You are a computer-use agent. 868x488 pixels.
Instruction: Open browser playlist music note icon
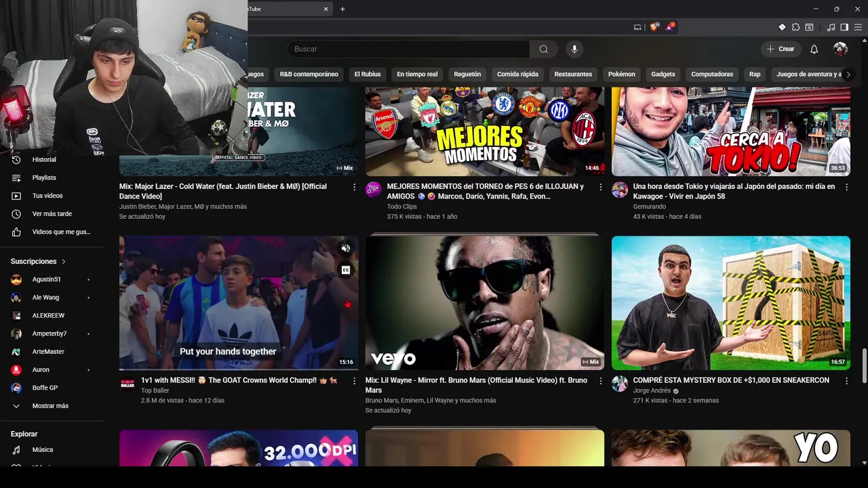tap(831, 27)
